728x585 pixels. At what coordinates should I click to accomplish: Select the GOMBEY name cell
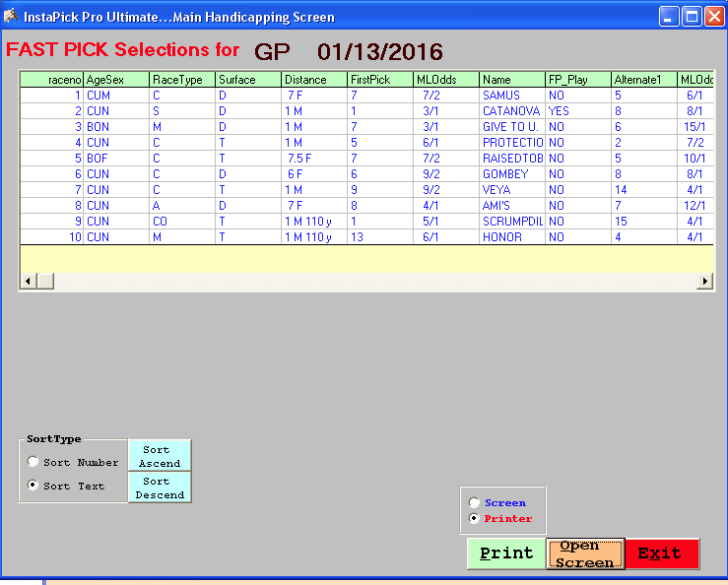point(512,174)
